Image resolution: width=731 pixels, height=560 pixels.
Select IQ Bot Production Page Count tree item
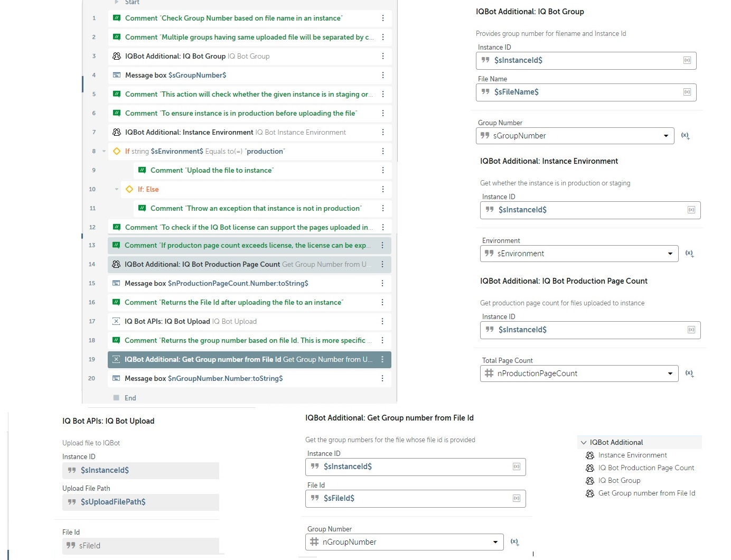pyautogui.click(x=645, y=468)
